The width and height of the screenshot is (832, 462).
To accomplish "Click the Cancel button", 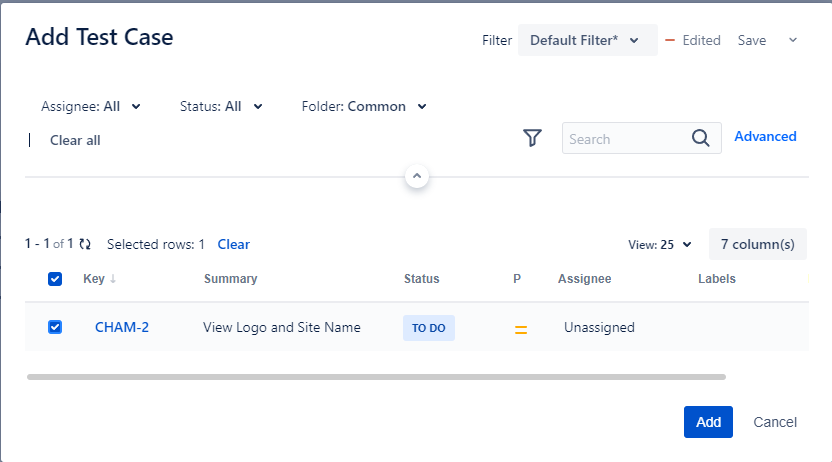I will click(x=775, y=422).
